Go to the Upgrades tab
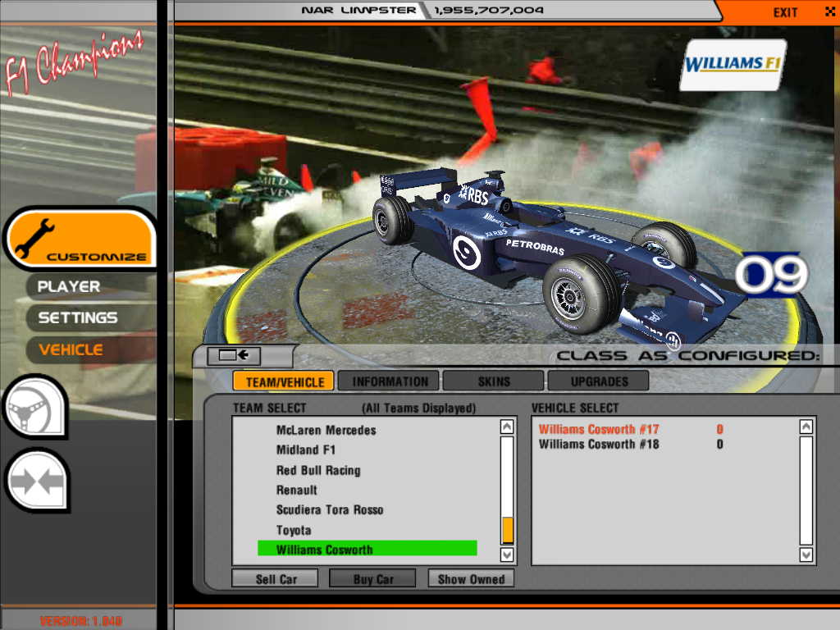The width and height of the screenshot is (840, 630). point(599,381)
